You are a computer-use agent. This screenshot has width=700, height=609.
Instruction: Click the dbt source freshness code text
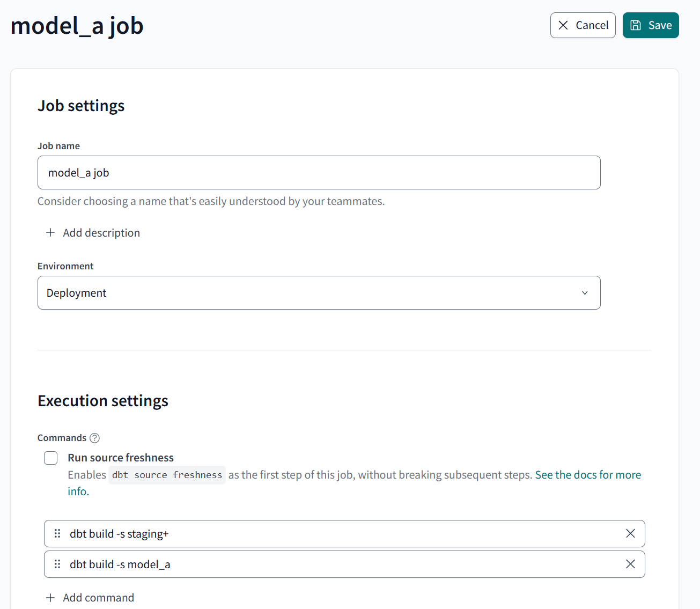(167, 475)
